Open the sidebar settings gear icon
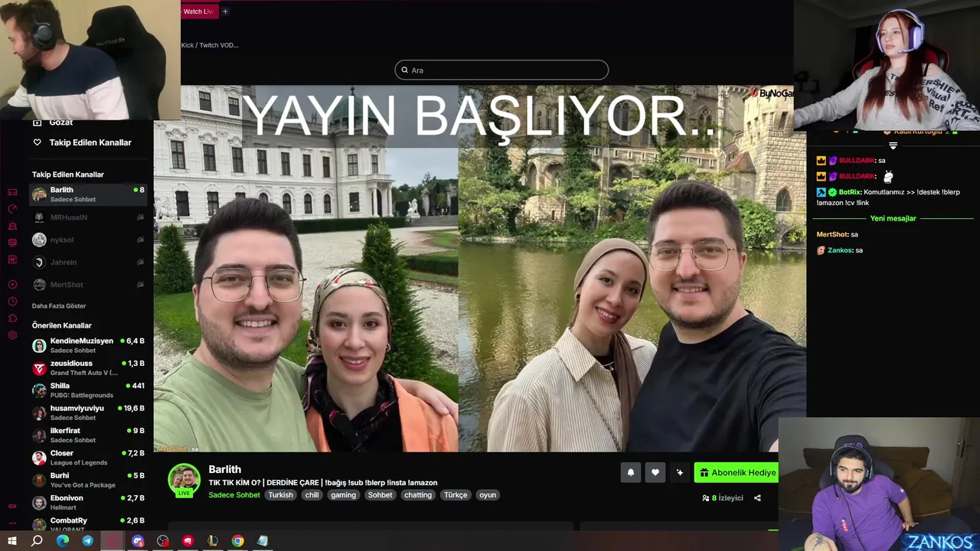Screen dimensions: 980x551 (12, 335)
